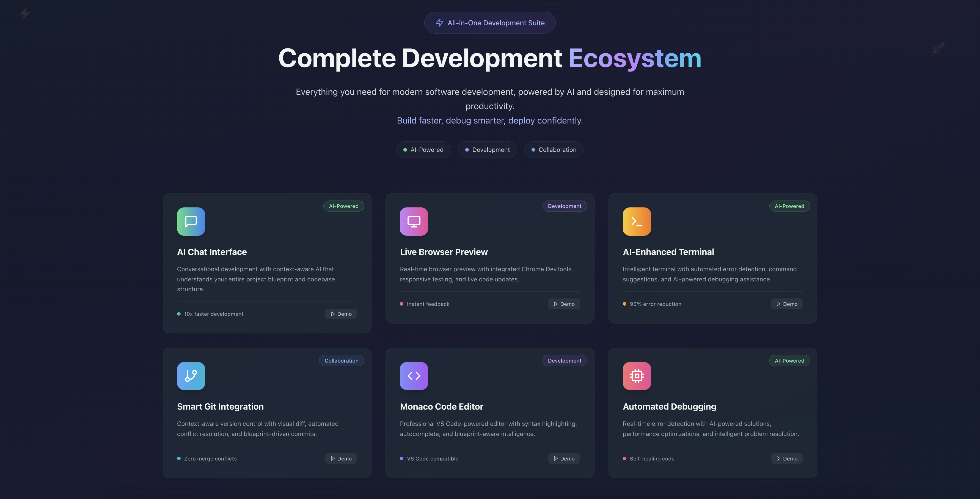Launch the Live Browser Preview demo

(564, 304)
